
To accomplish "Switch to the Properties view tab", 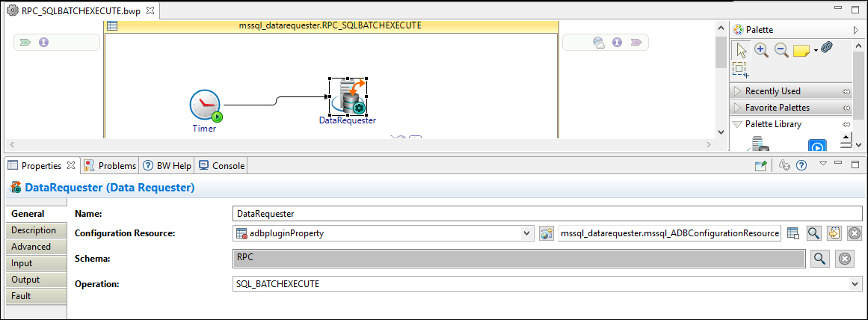I will [x=41, y=165].
